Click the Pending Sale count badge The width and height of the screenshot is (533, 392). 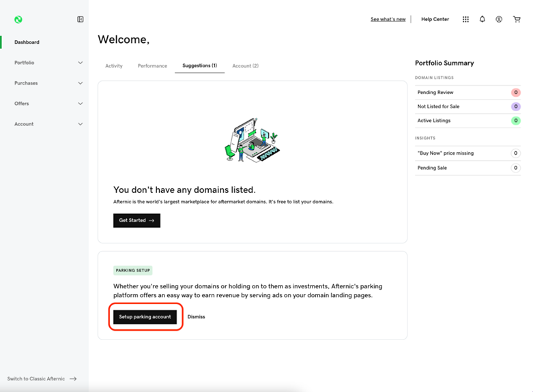coord(516,168)
